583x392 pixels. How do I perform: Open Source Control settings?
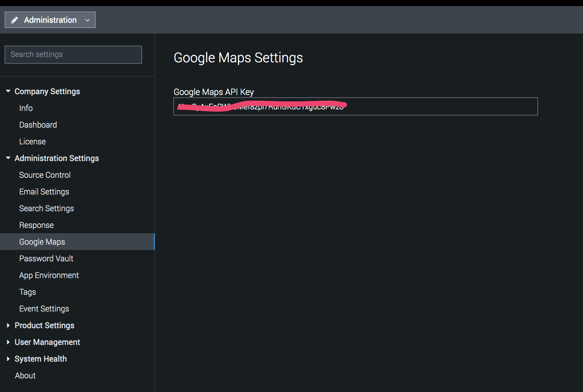[x=45, y=175]
